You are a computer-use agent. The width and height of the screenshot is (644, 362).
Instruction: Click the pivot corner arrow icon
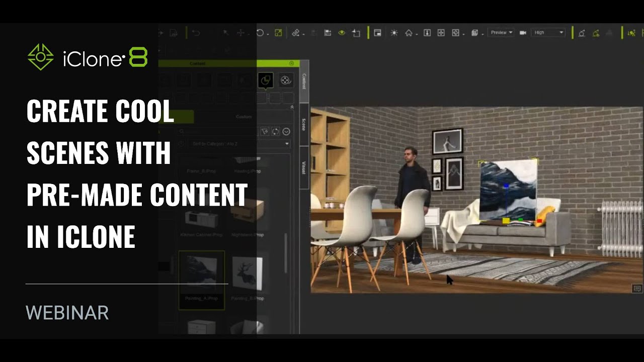tap(356, 33)
